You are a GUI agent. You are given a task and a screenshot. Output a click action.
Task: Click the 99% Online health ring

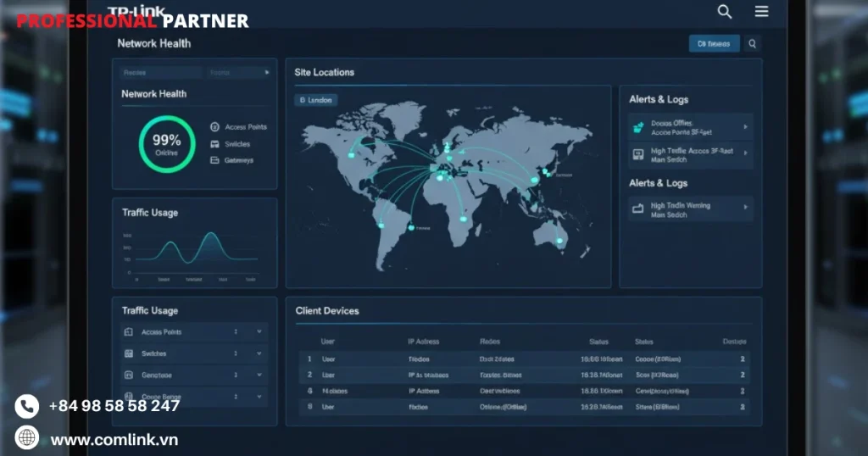[x=167, y=144]
